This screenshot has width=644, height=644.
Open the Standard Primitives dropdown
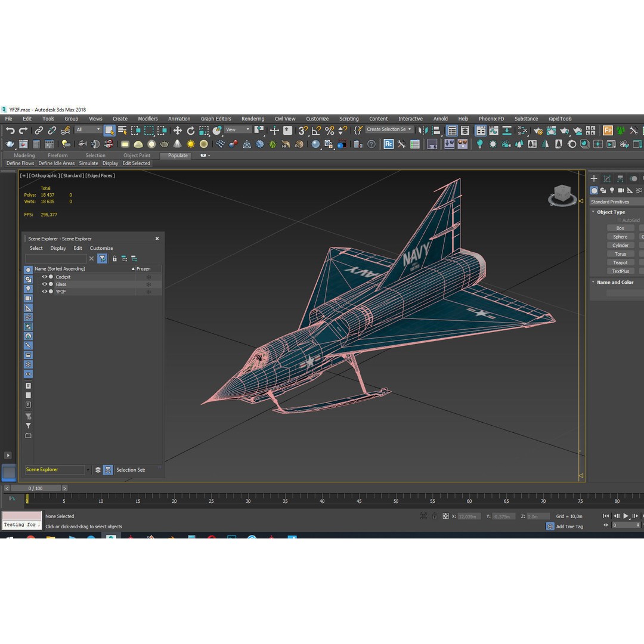click(x=617, y=202)
